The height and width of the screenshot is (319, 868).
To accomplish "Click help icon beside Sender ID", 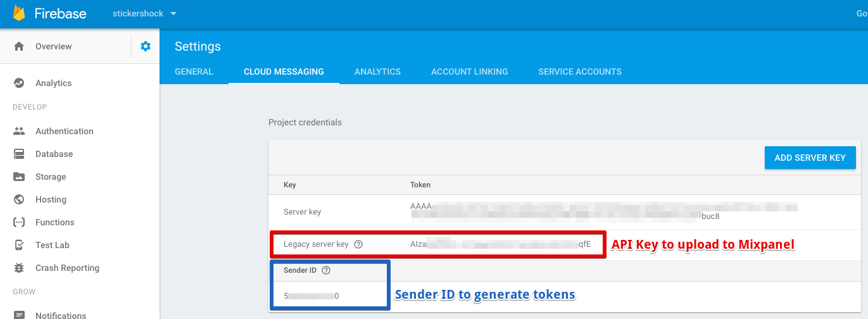I will (x=326, y=270).
